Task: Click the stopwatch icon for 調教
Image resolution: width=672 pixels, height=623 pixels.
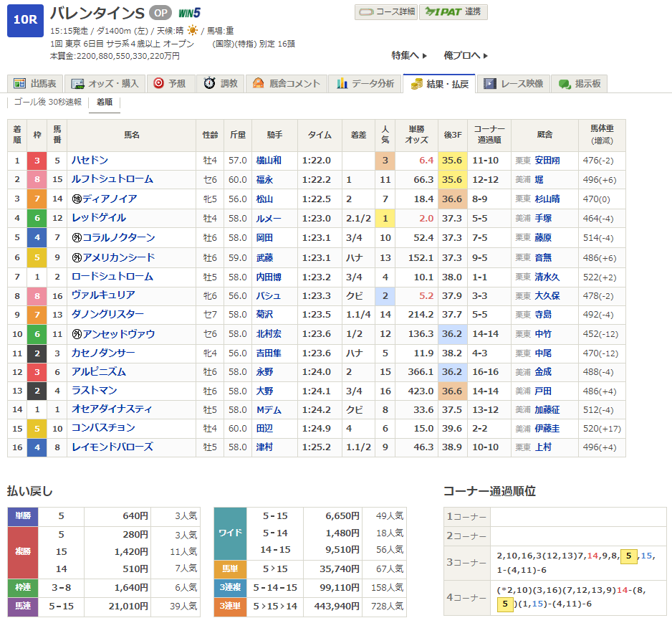Action: [209, 84]
